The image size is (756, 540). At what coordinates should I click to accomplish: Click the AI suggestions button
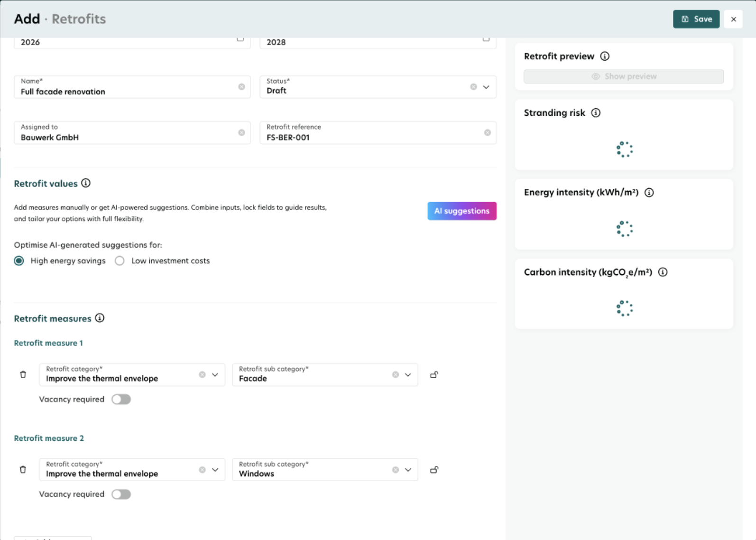461,211
